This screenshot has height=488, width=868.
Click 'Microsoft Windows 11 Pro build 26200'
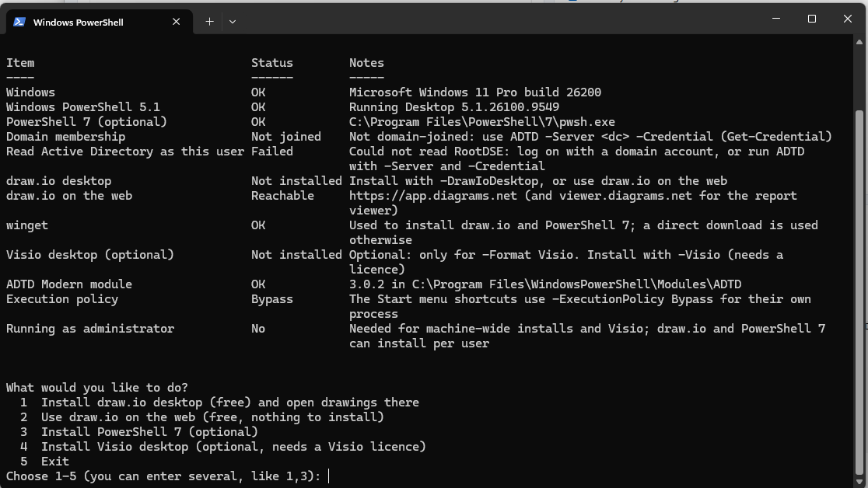(475, 92)
